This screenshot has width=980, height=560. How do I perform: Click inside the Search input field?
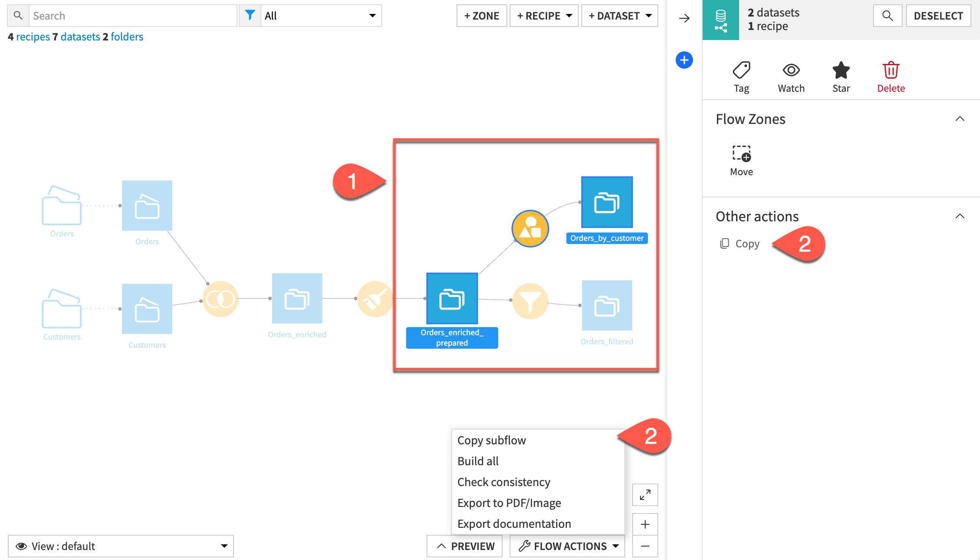point(130,15)
